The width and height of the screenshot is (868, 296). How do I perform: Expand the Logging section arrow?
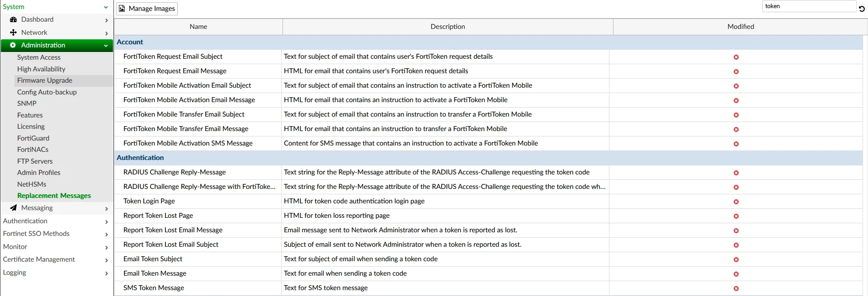pyautogui.click(x=106, y=273)
